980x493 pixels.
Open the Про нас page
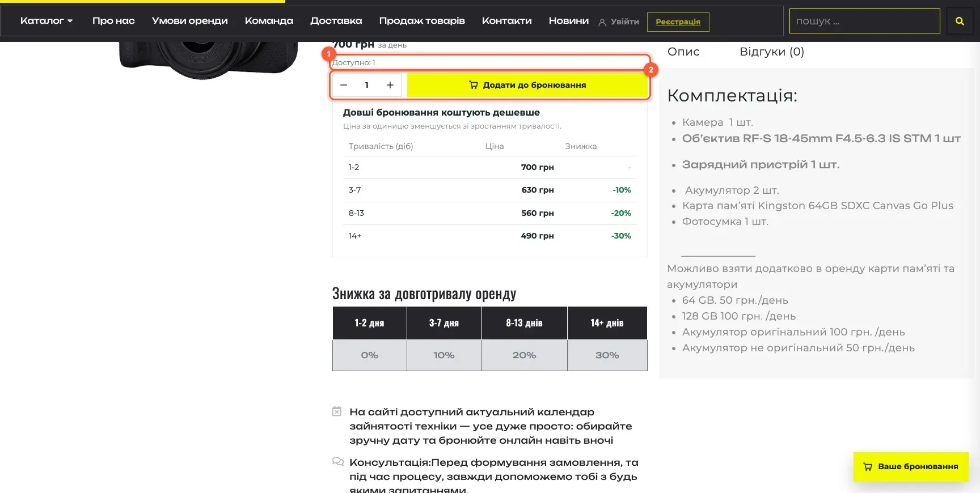[113, 21]
